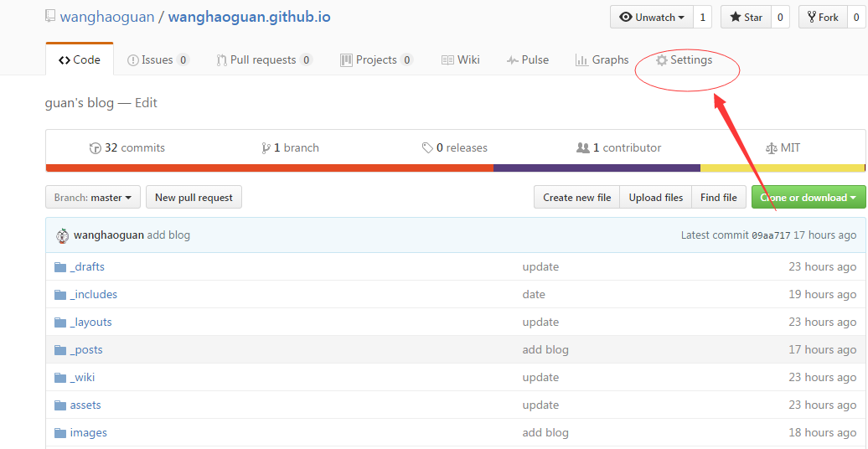Click 18 hours ago timestamp on images row
The width and height of the screenshot is (868, 449).
click(x=823, y=433)
